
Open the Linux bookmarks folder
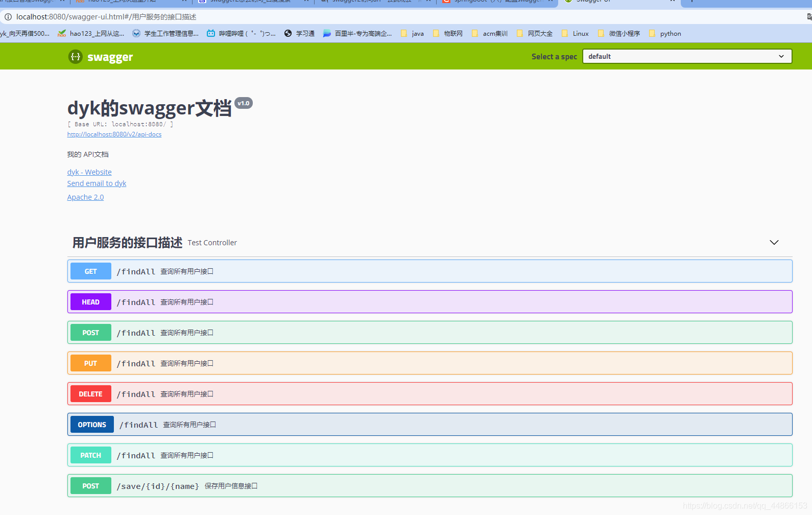click(575, 34)
